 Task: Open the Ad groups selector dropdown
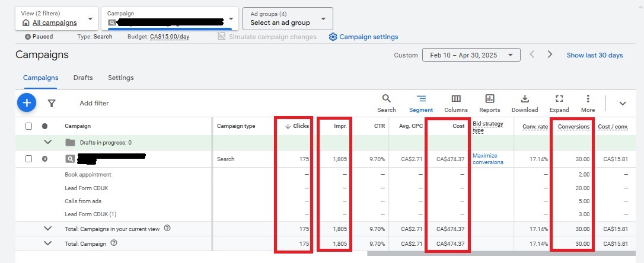tap(288, 19)
